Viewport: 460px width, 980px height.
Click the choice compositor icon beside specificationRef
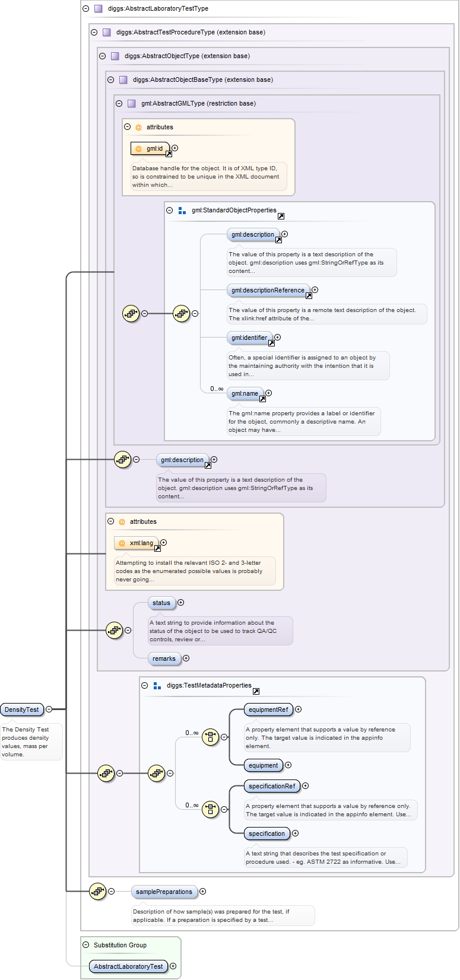coord(210,809)
